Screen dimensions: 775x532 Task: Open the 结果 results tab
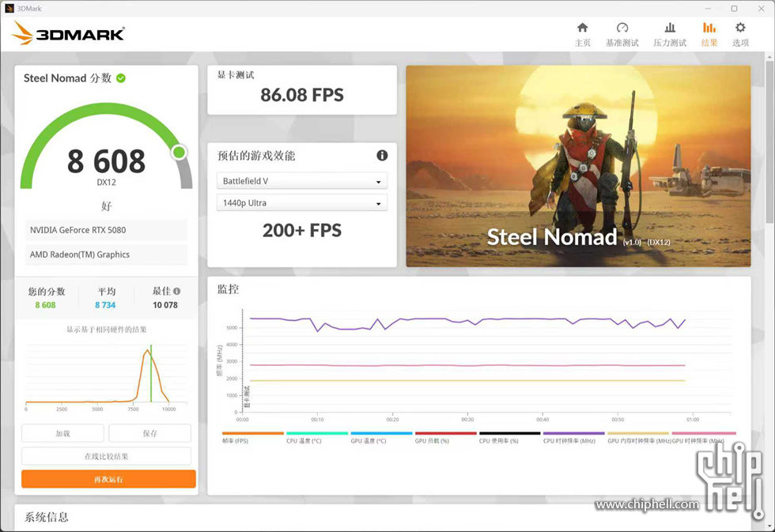coord(709,34)
